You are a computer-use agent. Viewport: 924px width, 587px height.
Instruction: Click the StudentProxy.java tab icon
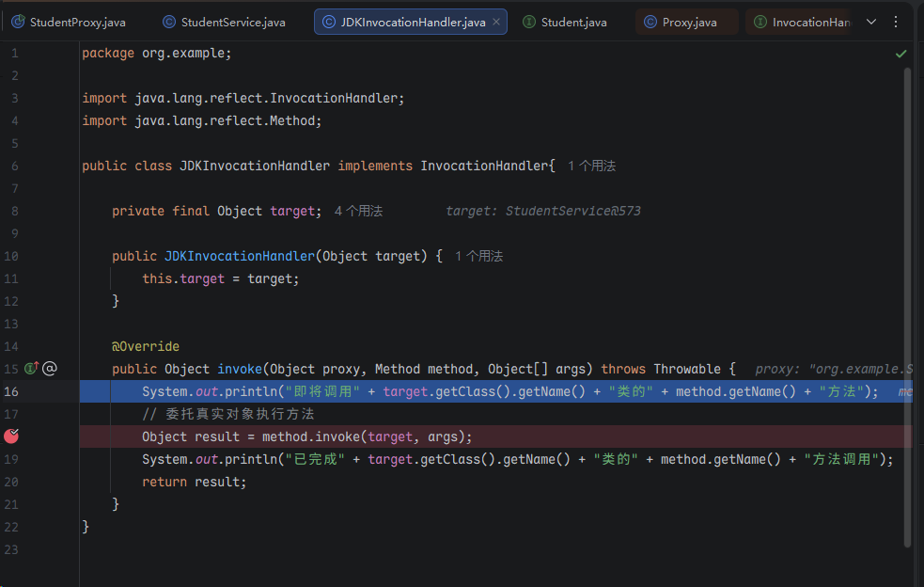click(x=18, y=22)
